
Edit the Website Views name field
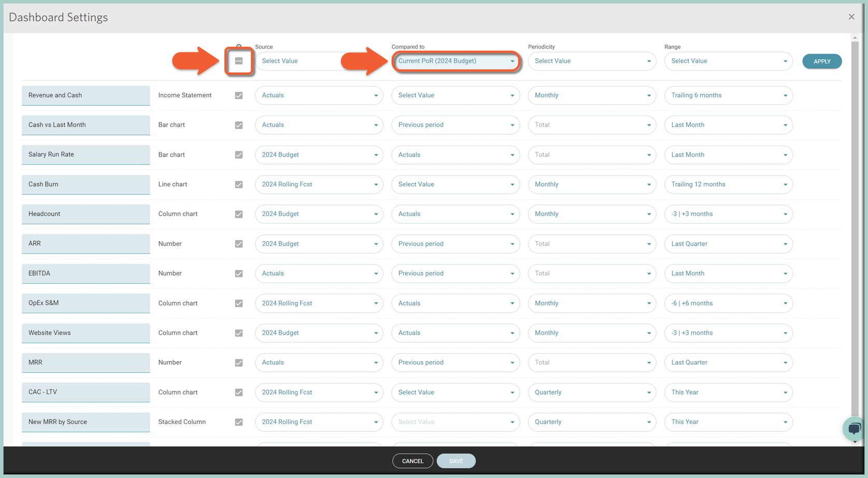click(86, 333)
